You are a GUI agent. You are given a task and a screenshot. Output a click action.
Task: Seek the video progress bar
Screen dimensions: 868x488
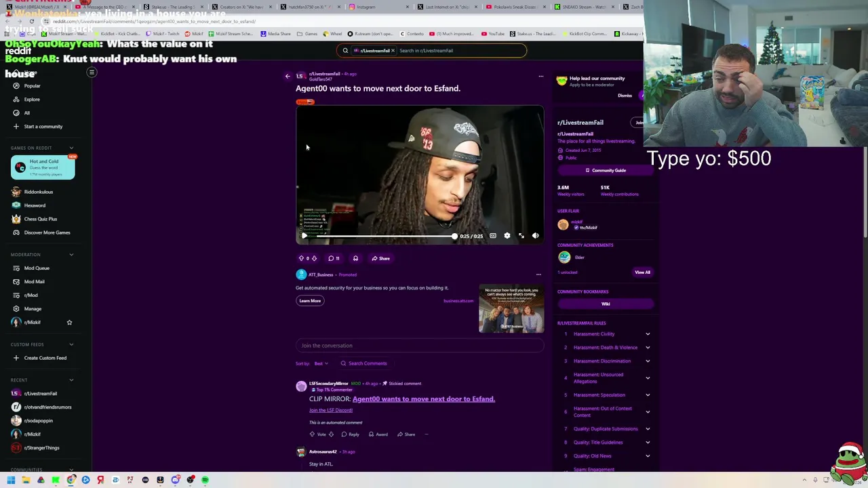pyautogui.click(x=385, y=236)
